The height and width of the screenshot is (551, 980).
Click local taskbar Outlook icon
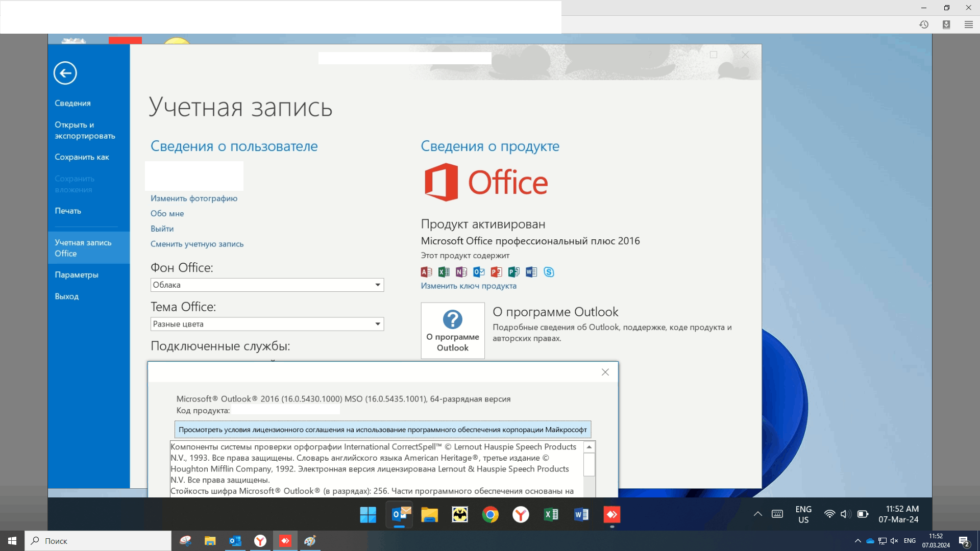click(x=235, y=541)
